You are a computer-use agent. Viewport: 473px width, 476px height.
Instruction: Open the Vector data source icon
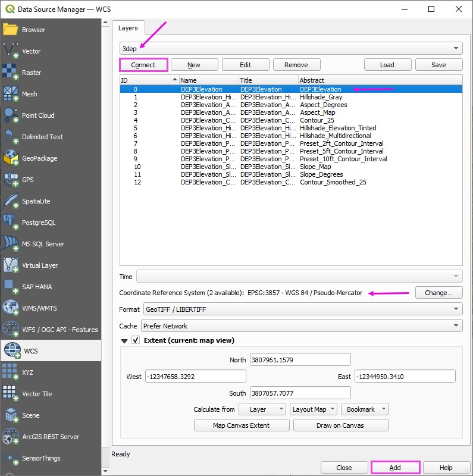pyautogui.click(x=11, y=51)
